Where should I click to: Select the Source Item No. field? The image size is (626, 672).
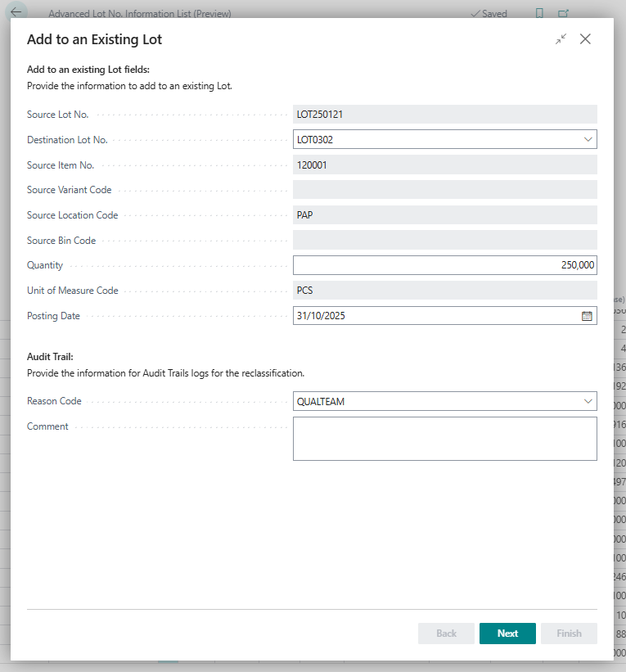point(444,165)
